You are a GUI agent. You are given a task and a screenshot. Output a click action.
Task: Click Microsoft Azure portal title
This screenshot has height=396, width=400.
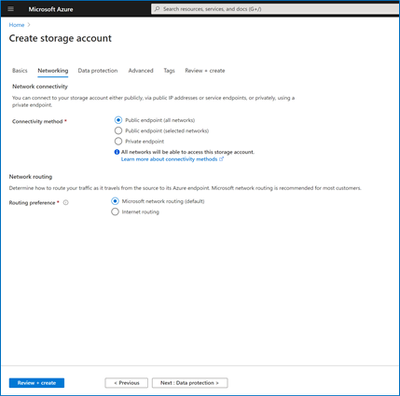point(51,9)
